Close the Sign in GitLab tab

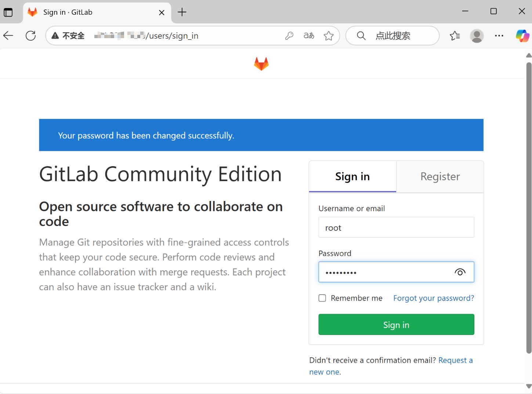[x=162, y=12]
